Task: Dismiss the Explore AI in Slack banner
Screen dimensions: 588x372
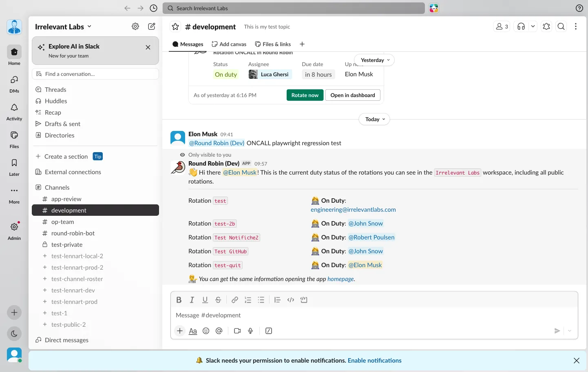Action: tap(148, 47)
